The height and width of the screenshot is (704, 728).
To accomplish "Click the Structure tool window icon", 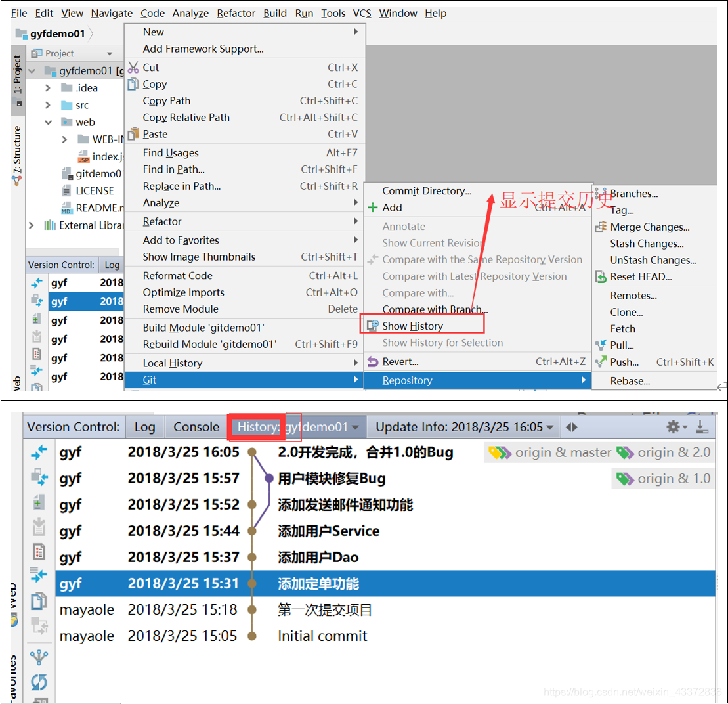I will [x=17, y=181].
